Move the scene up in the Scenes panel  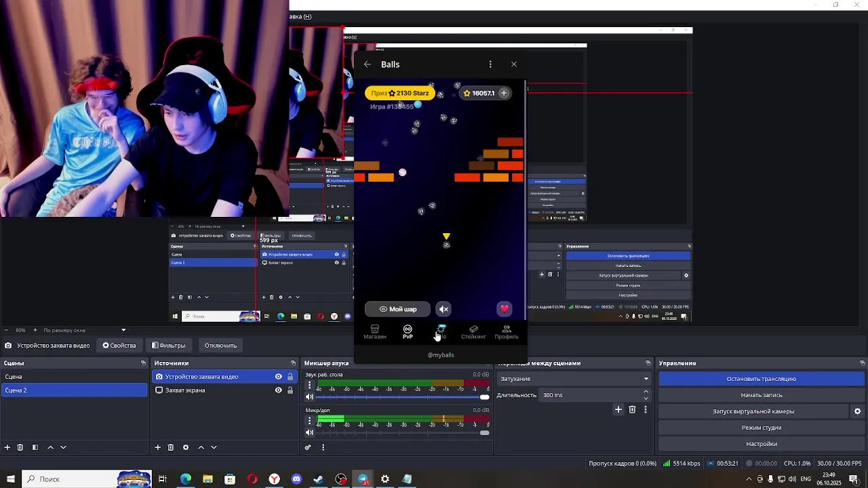pos(50,447)
